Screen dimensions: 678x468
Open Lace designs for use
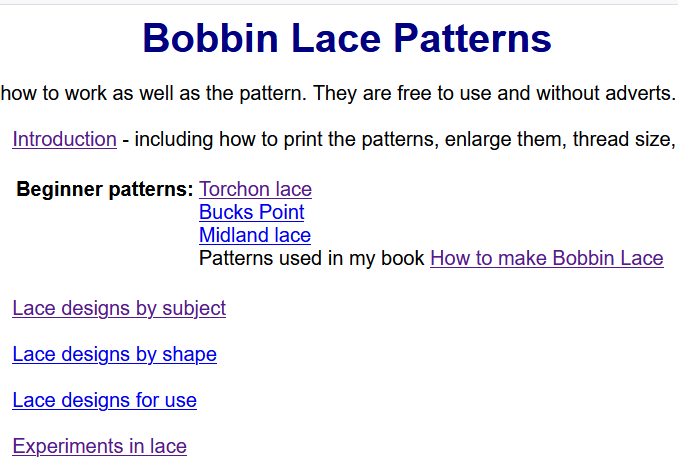pyautogui.click(x=105, y=400)
